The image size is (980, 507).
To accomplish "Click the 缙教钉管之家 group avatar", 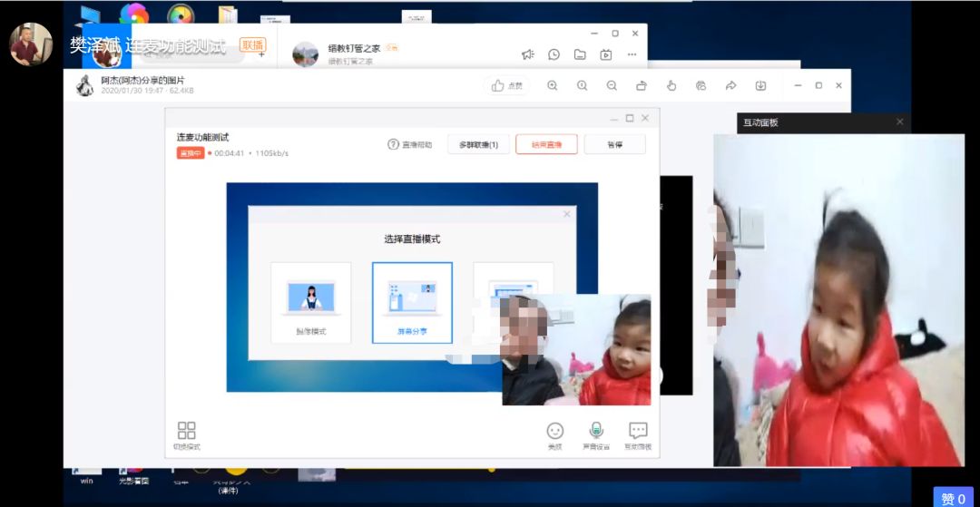I will [x=305, y=54].
